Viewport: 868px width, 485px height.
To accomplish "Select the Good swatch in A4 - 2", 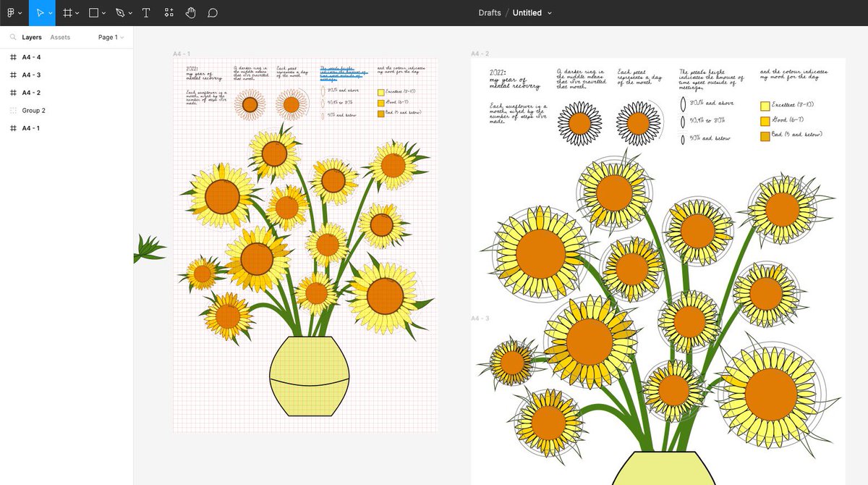I will click(765, 120).
